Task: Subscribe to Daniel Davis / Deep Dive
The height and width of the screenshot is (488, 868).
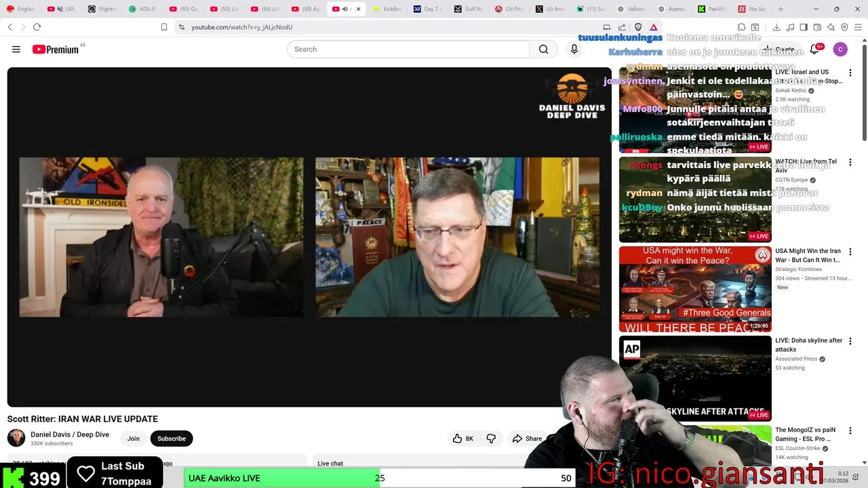Action: (172, 439)
